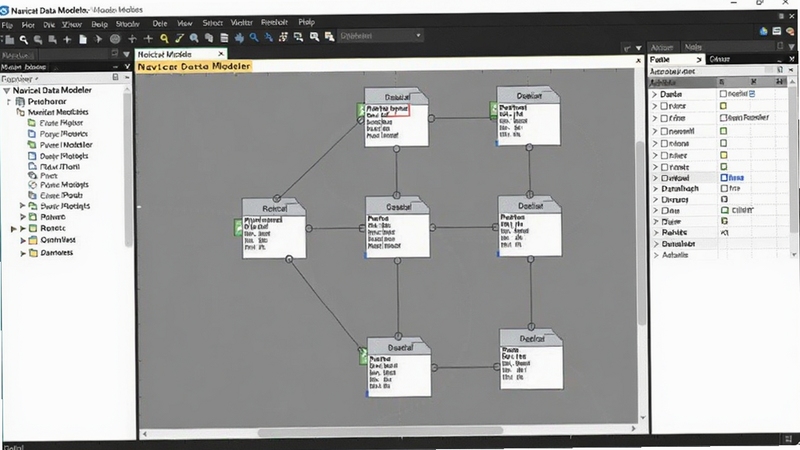Click circular icon beside Pame Molorts

click(32, 185)
